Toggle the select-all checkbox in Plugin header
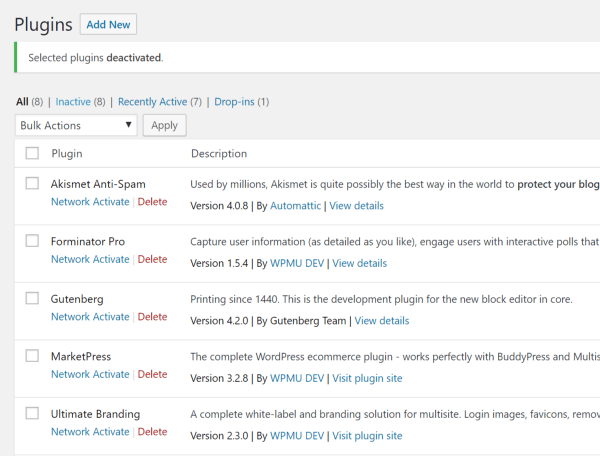600x456 pixels. pyautogui.click(x=32, y=153)
